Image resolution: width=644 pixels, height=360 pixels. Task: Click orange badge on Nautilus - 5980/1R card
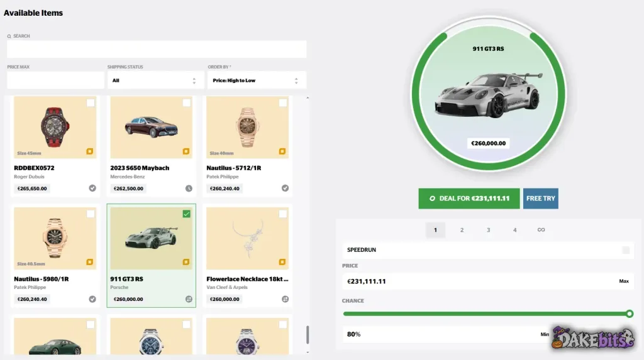[x=89, y=262]
